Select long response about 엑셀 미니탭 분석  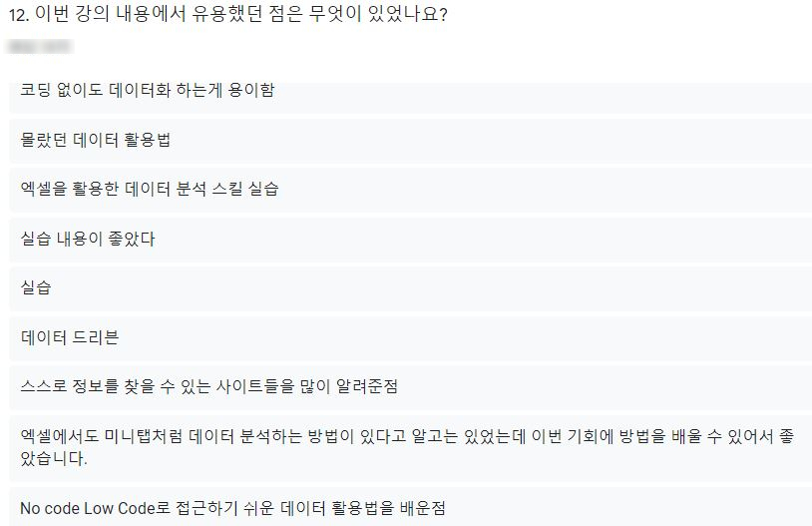tap(411, 448)
